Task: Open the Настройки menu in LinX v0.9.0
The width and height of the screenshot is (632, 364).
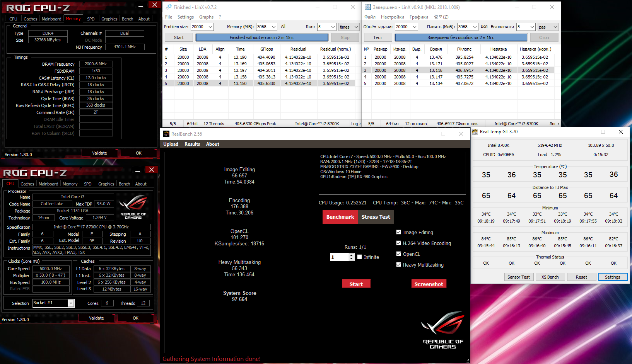Action: [x=393, y=17]
